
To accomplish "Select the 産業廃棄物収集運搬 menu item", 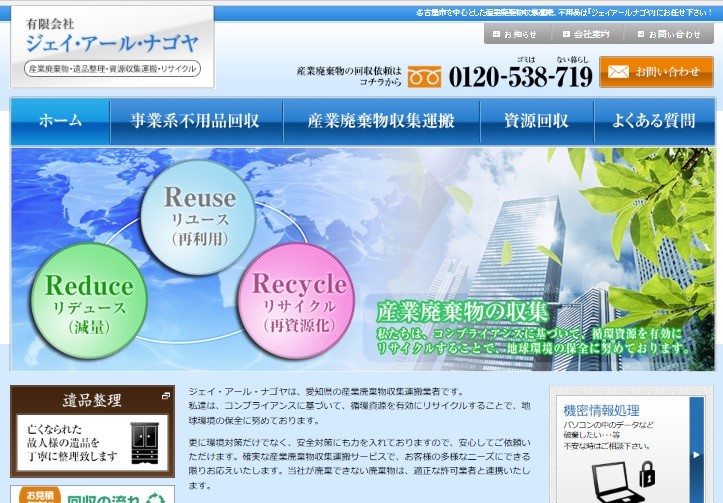I will tap(381, 121).
